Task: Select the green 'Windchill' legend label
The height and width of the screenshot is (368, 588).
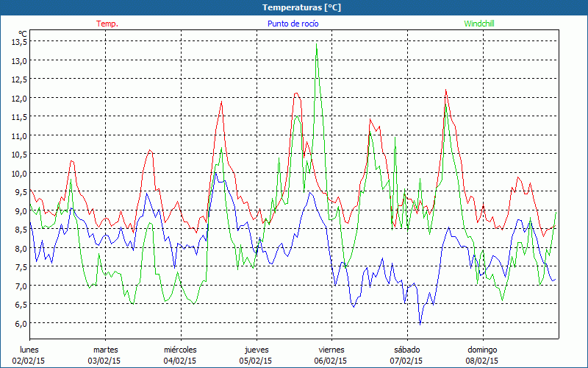Action: [481, 24]
